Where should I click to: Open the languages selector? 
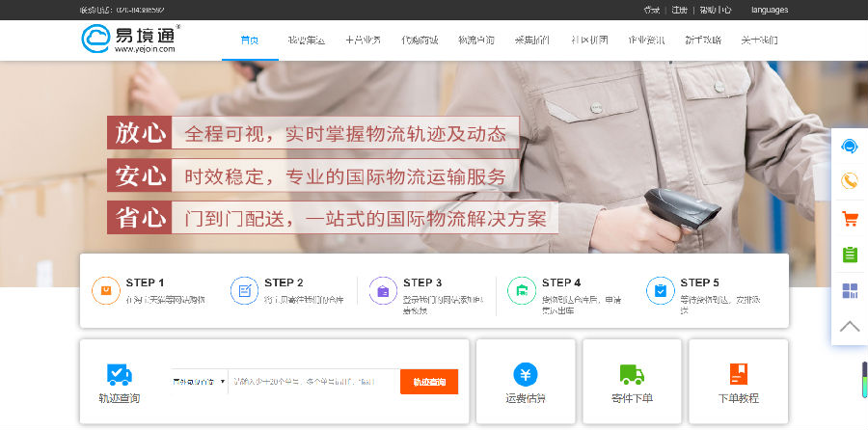point(769,10)
